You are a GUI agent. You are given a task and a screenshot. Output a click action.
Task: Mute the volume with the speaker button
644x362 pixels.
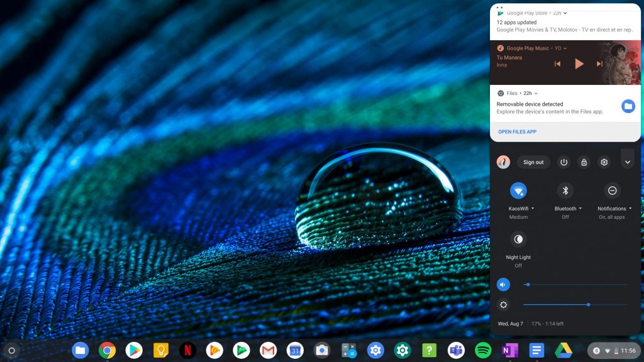coord(503,285)
